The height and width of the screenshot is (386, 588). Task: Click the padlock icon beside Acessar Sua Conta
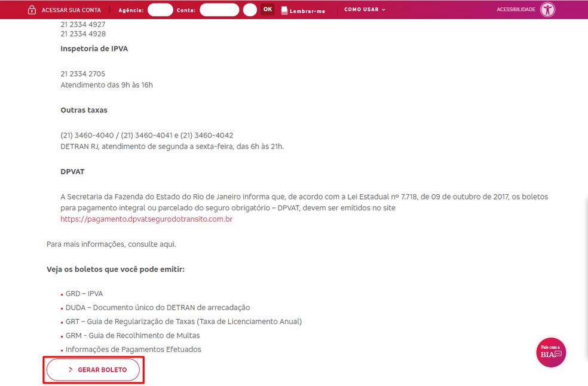(x=32, y=10)
